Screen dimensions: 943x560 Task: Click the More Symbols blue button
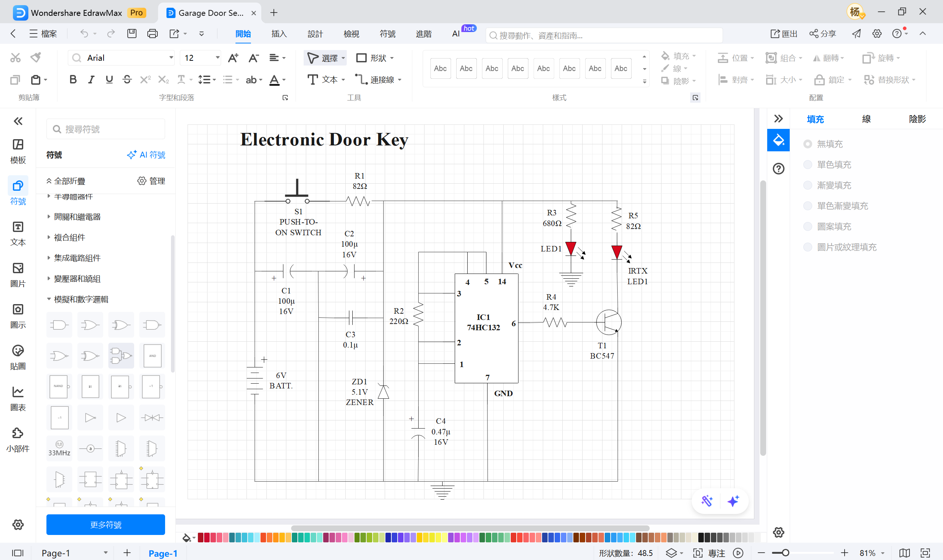tap(105, 525)
